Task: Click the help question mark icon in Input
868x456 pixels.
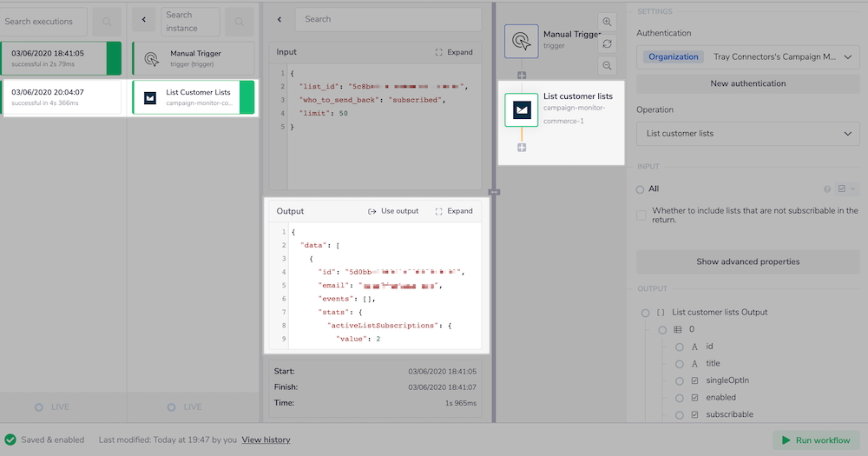Action: (x=826, y=188)
